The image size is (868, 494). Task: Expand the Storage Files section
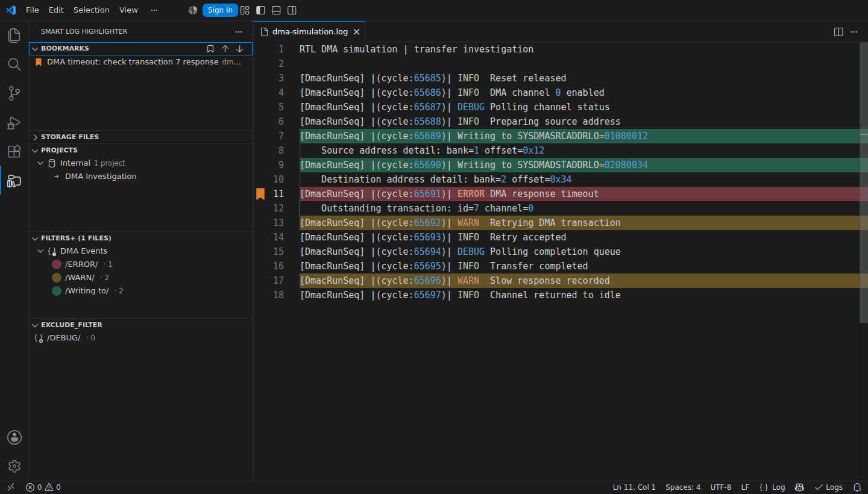pos(35,137)
